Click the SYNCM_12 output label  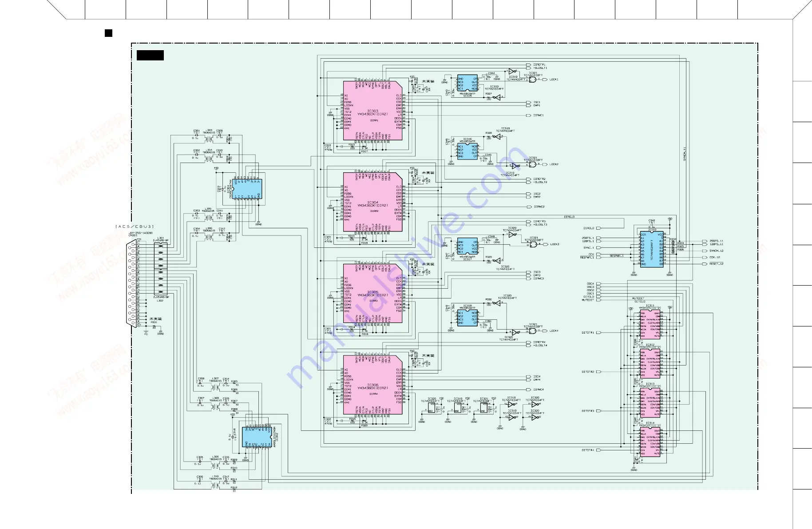(716, 251)
